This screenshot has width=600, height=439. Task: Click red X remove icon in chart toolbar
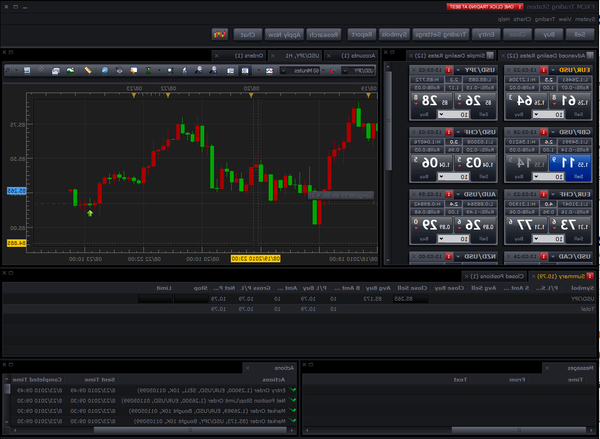(333, 71)
